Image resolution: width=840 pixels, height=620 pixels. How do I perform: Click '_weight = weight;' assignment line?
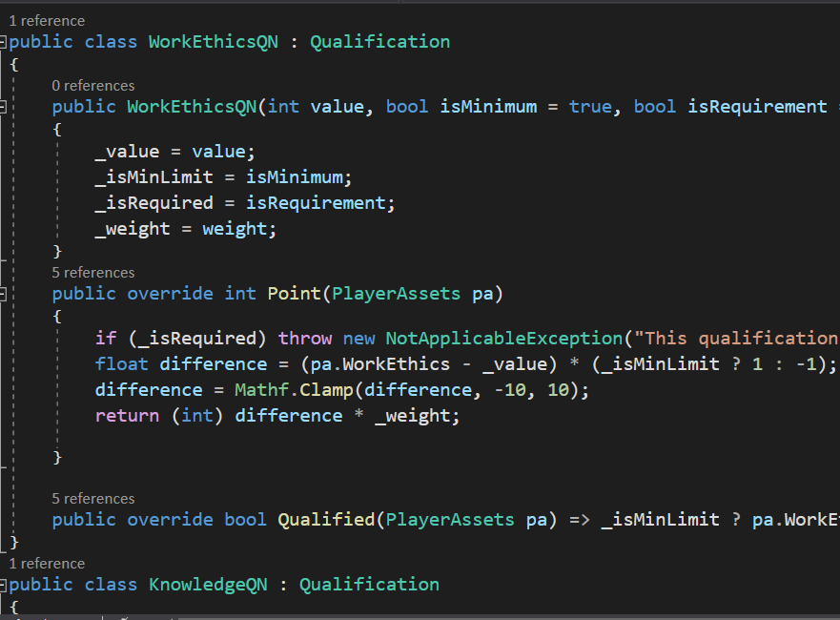[x=186, y=229]
